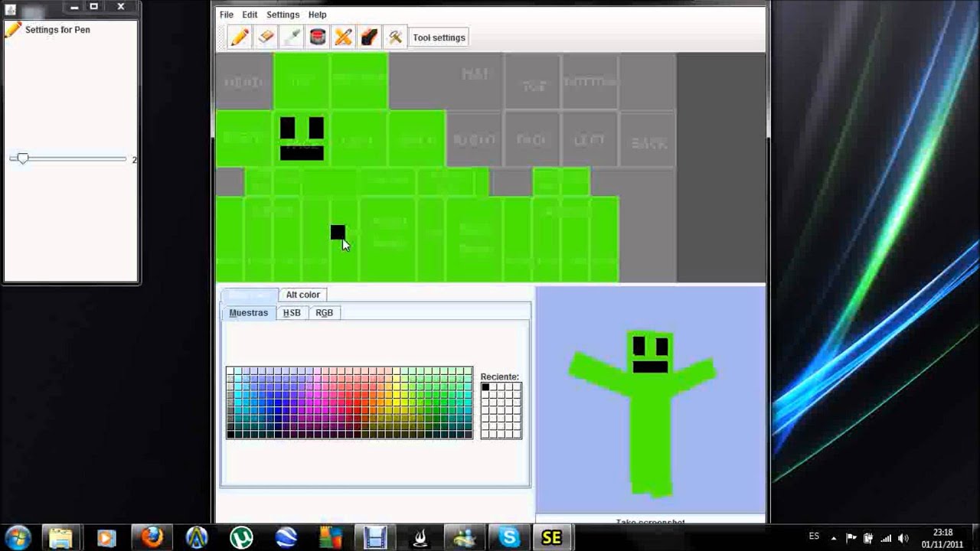This screenshot has width=980, height=551.
Task: Open the Java app taskbar icon
Action: click(x=420, y=538)
